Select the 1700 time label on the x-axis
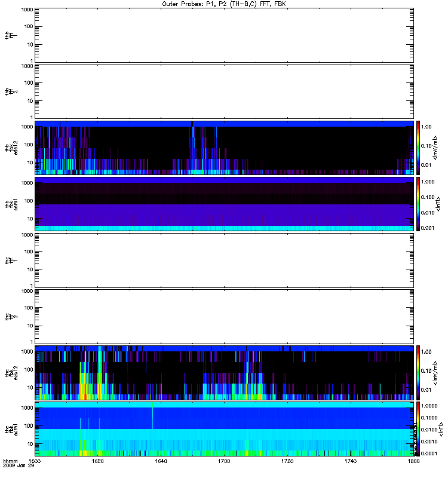This screenshot has width=448, height=478. [x=224, y=461]
